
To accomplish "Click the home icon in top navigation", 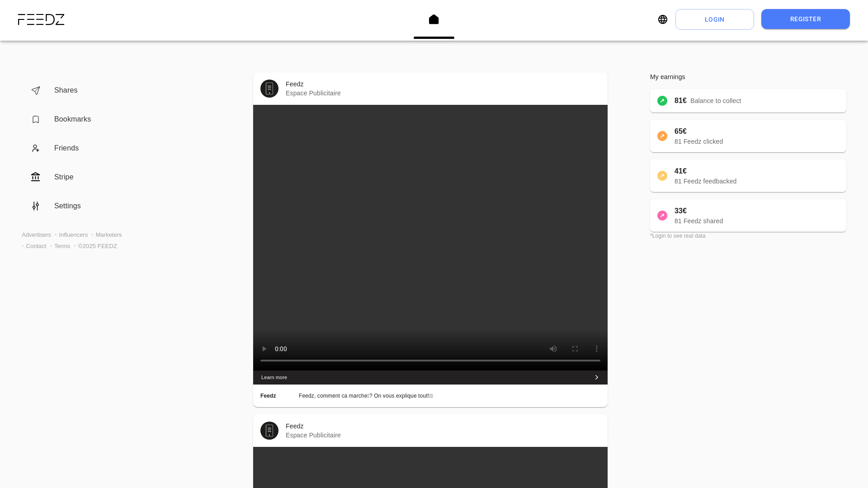I will coord(434,19).
